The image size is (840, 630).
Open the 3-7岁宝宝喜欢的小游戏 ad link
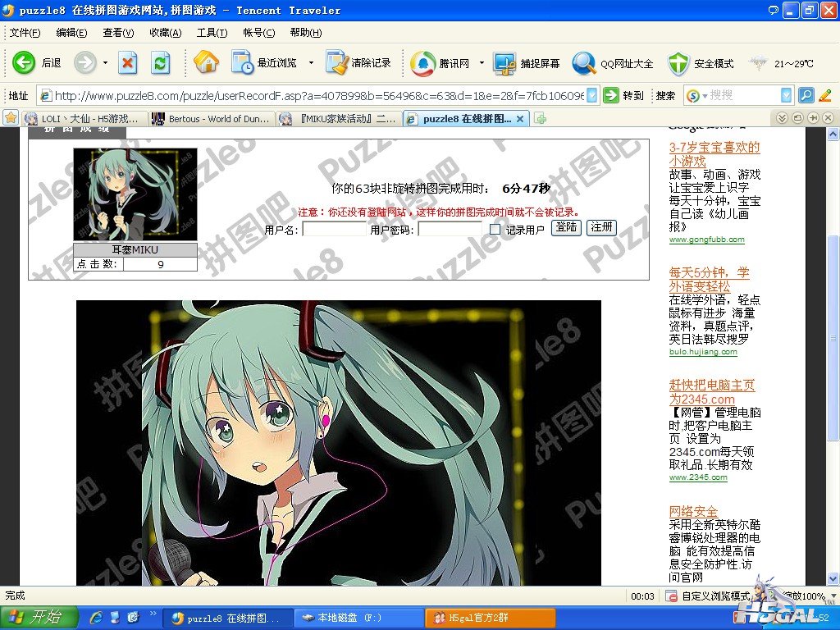coord(714,153)
